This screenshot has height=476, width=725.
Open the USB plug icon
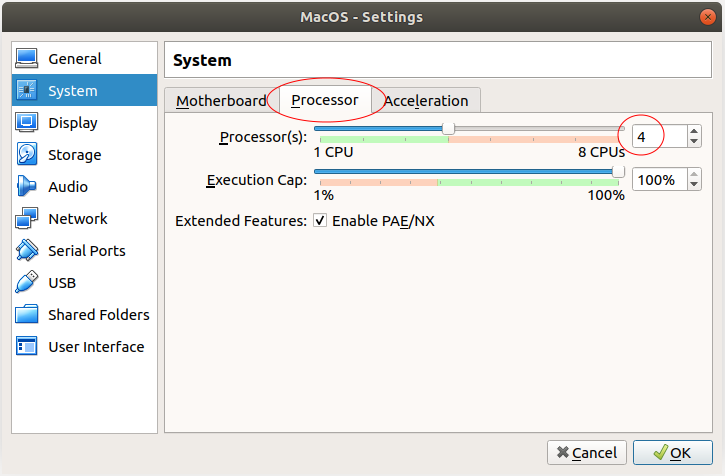(x=26, y=282)
